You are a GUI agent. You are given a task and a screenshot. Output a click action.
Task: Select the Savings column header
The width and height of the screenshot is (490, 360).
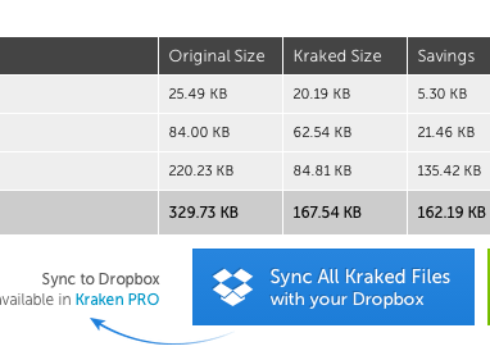pyautogui.click(x=449, y=56)
